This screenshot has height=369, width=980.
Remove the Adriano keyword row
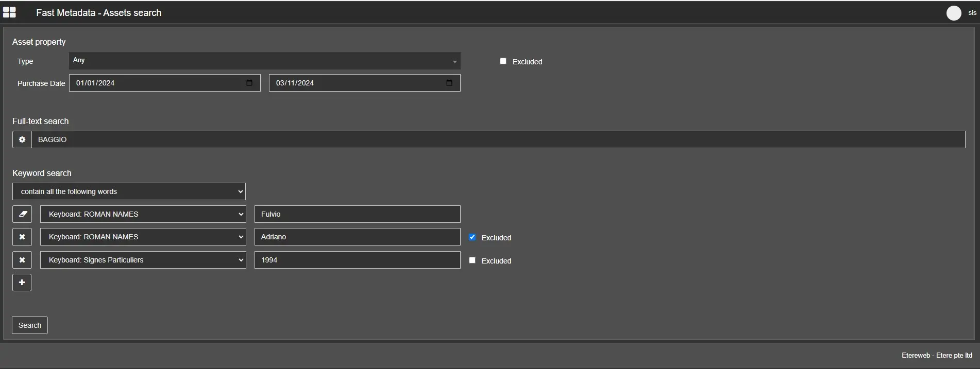pyautogui.click(x=22, y=237)
